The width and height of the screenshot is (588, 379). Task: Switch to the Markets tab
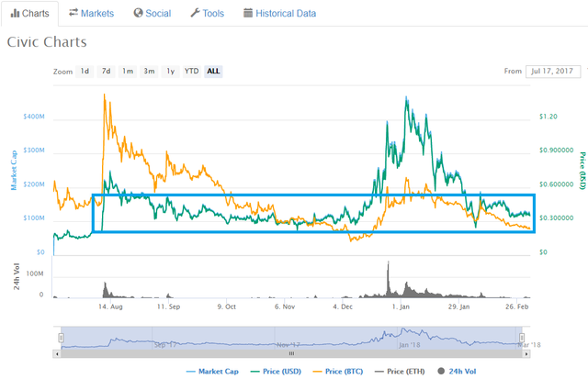(91, 14)
